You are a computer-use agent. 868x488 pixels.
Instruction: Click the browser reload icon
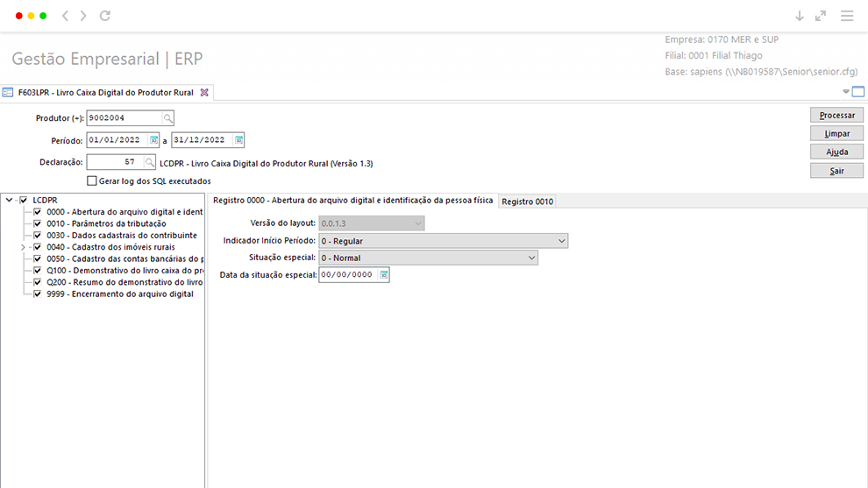105,16
